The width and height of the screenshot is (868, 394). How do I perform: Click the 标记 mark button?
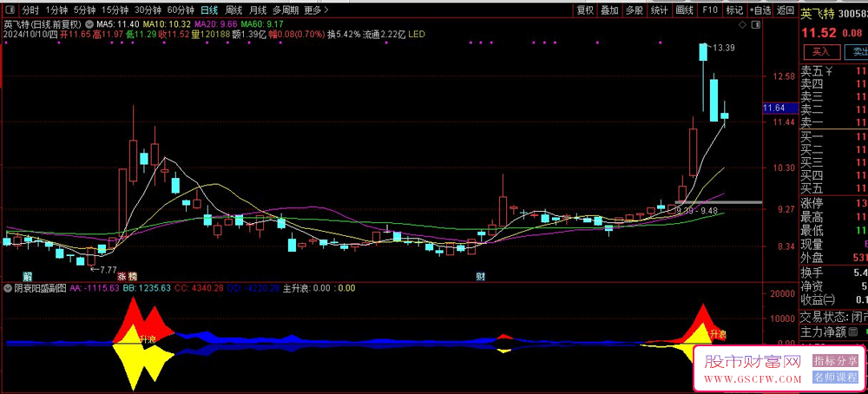734,10
